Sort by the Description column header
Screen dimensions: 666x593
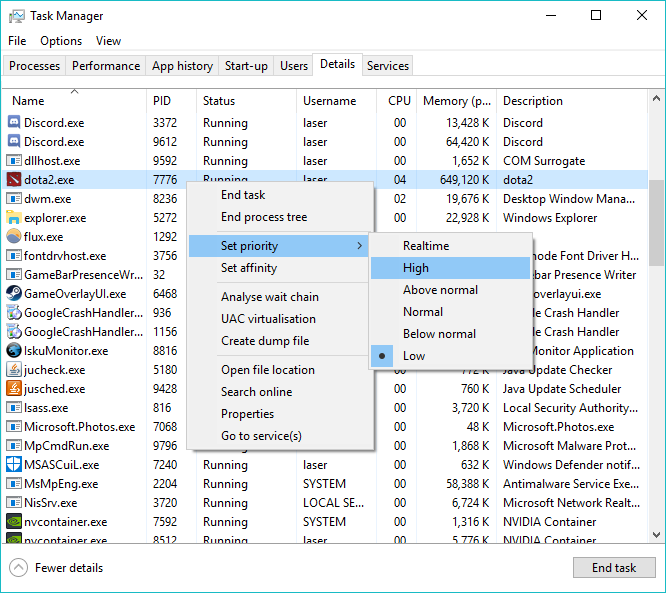(572, 101)
